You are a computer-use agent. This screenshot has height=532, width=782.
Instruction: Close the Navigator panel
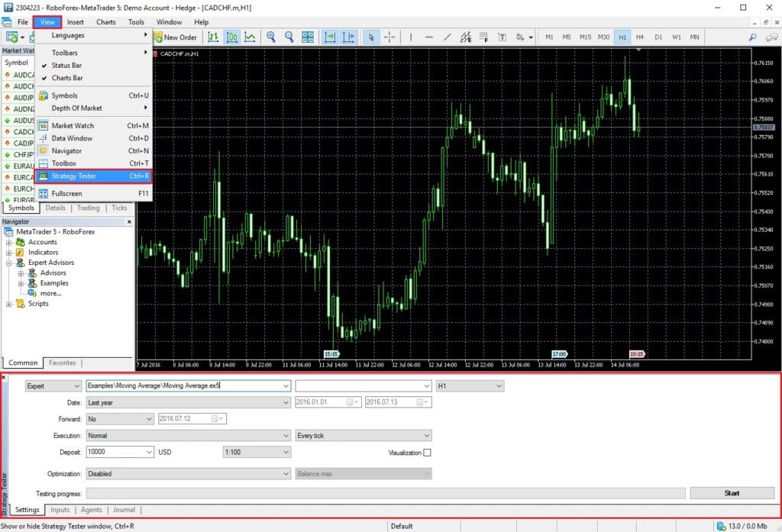[129, 222]
